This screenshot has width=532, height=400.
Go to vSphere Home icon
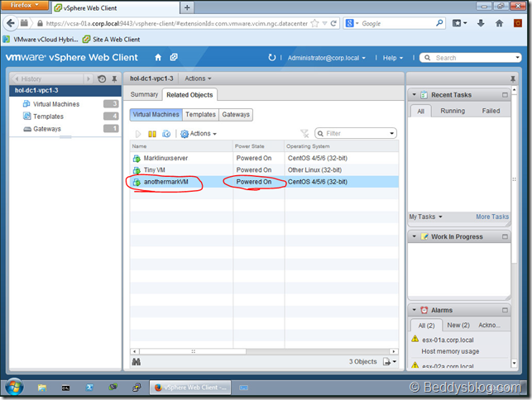(x=158, y=58)
